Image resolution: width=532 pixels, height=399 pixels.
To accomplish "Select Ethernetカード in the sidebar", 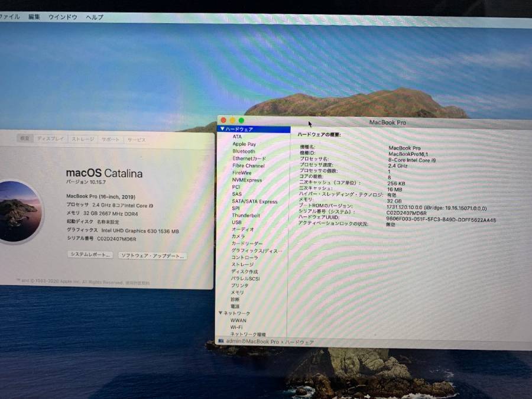I will tap(249, 158).
